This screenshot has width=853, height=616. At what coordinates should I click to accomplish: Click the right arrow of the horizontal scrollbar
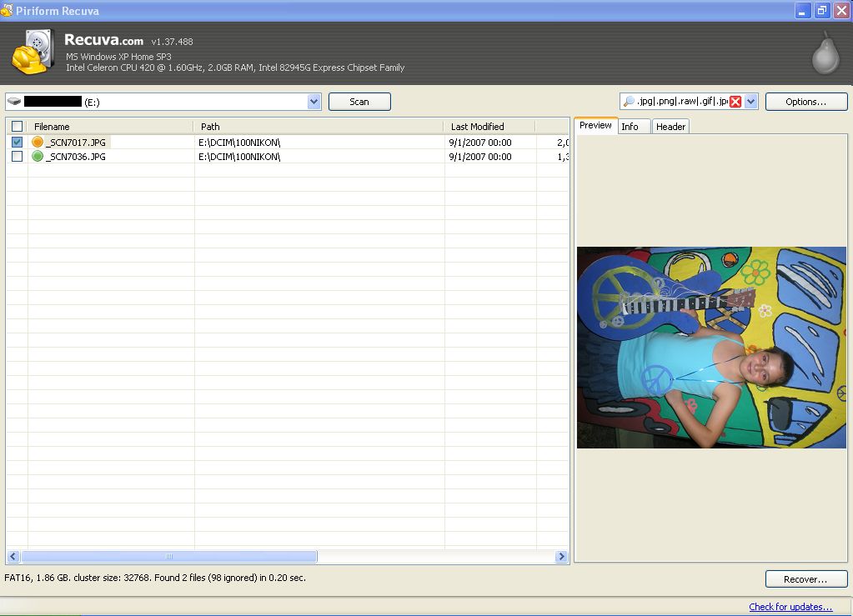coord(561,556)
